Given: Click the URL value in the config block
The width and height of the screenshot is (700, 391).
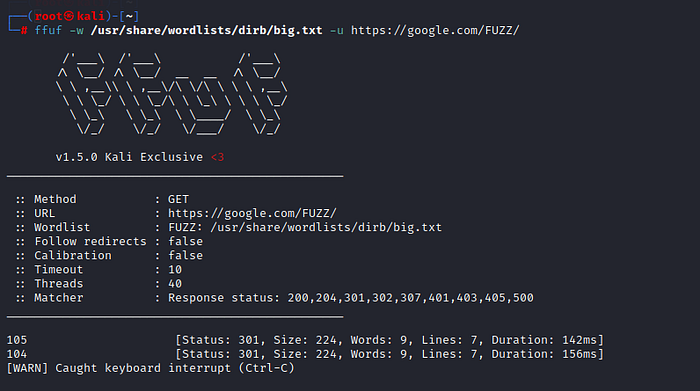Looking at the screenshot, I should [252, 213].
